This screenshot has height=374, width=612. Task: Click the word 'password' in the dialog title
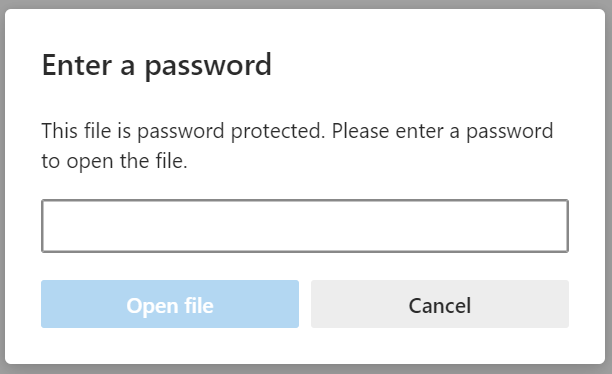(208, 66)
